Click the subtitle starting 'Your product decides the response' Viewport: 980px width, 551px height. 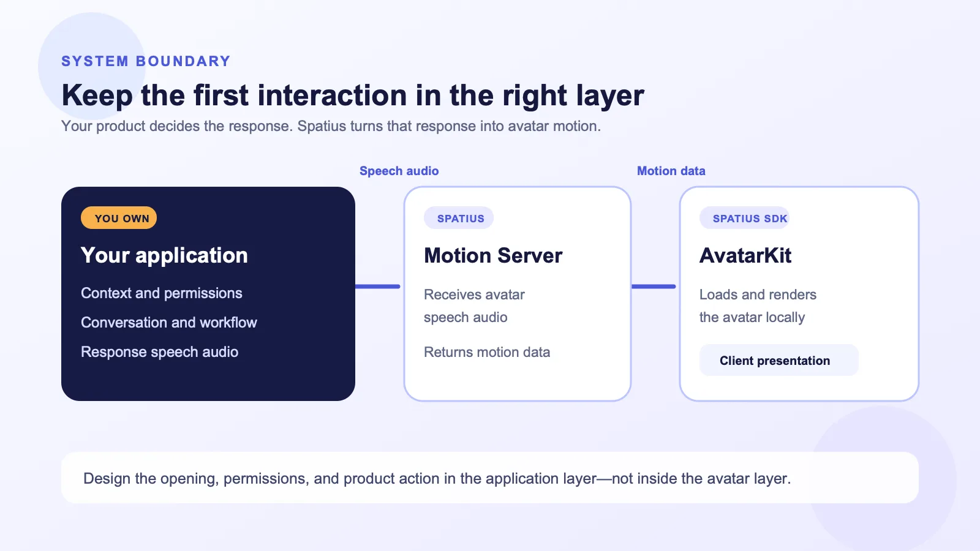(x=331, y=126)
